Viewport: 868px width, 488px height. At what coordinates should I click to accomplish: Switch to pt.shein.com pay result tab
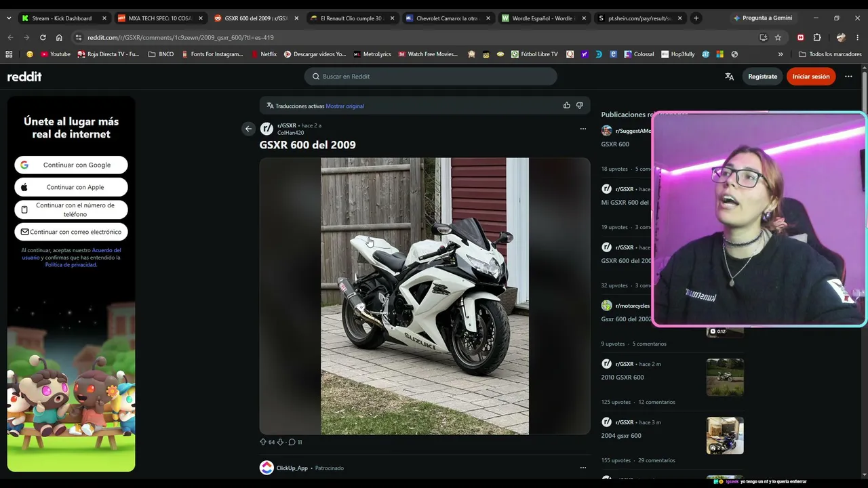639,18
